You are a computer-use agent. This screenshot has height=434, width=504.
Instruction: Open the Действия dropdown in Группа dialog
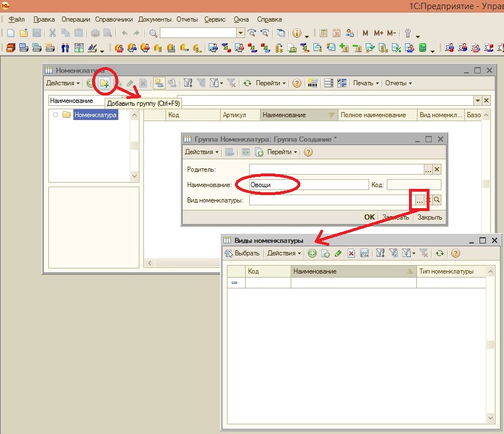(x=201, y=152)
